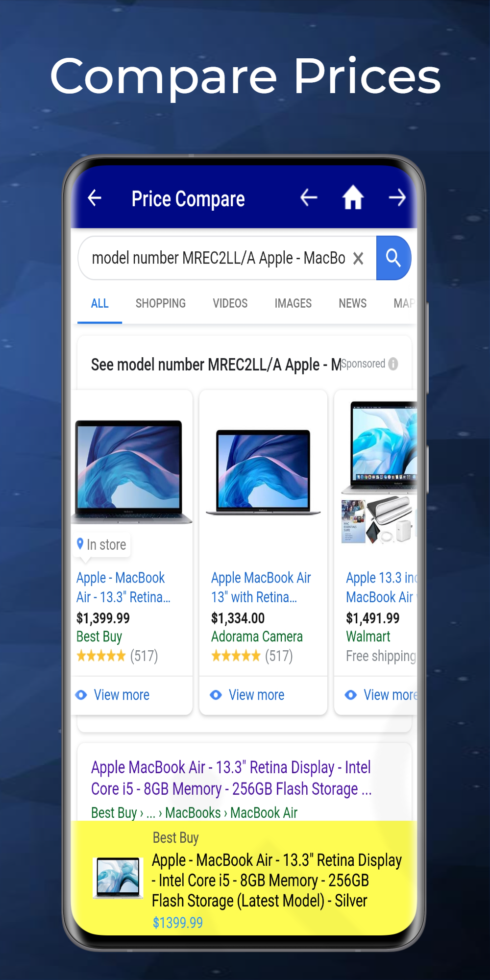Go to previous page with left navigation arrow
The height and width of the screenshot is (980, 490).
pos(309,198)
